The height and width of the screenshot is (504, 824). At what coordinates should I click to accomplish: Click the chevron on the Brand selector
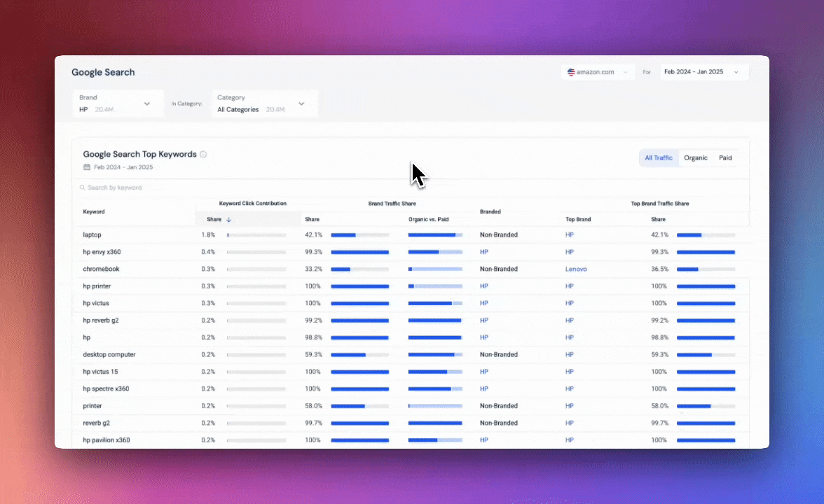click(x=147, y=103)
